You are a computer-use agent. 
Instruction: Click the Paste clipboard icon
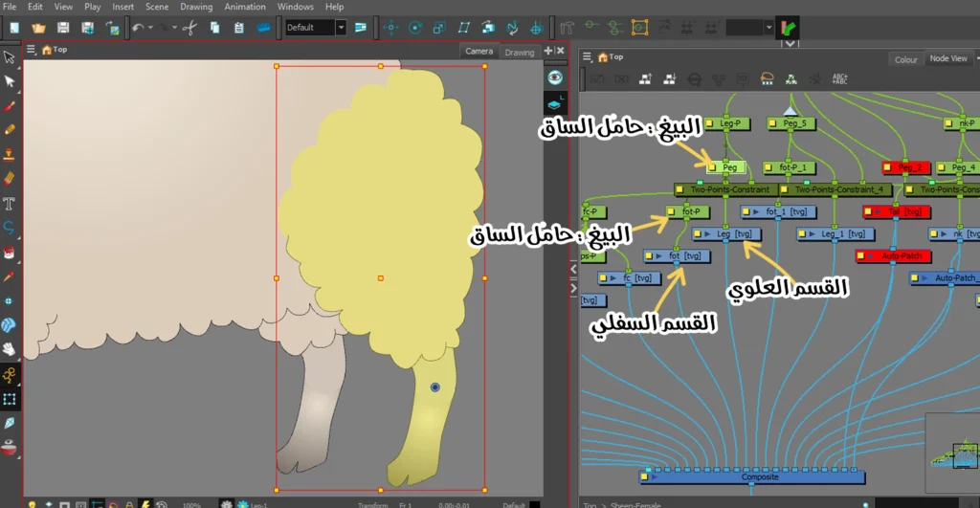tap(238, 28)
